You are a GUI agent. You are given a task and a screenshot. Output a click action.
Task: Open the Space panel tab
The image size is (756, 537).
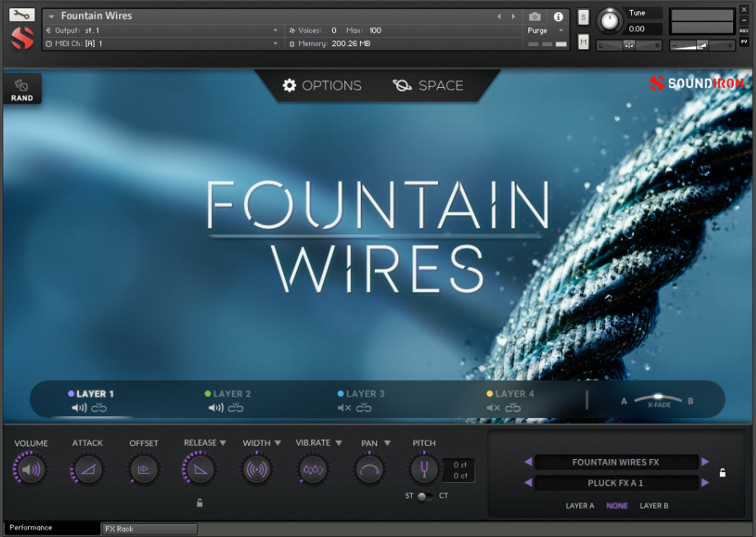click(x=428, y=85)
